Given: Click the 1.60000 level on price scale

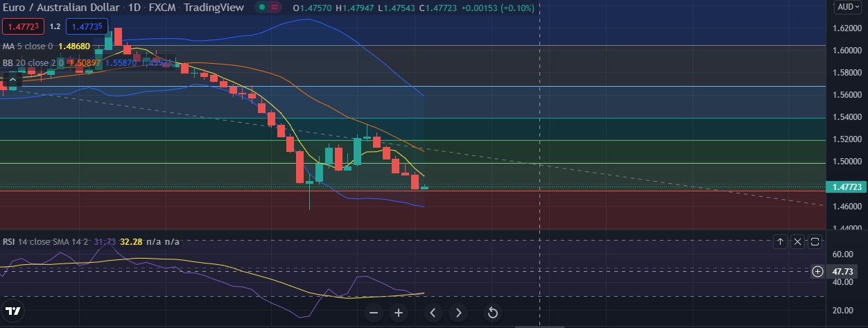Looking at the screenshot, I should coord(847,51).
